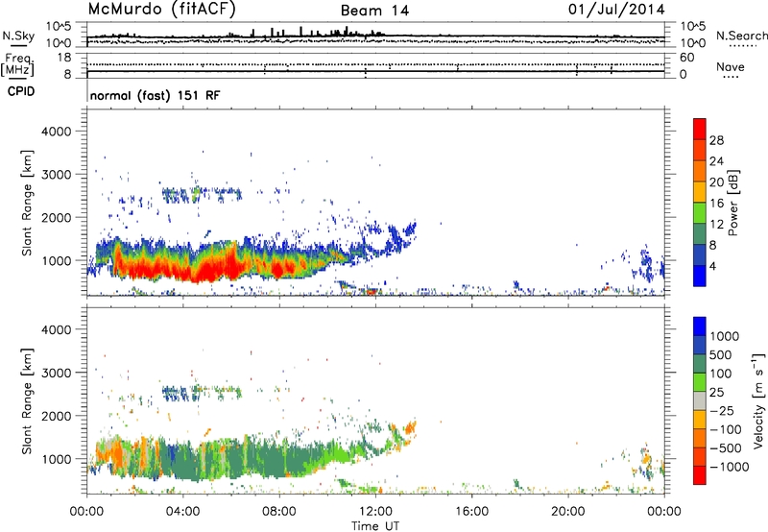This screenshot has height=532, width=768.
Task: Click the "18" frequency tick label
Action: point(63,58)
